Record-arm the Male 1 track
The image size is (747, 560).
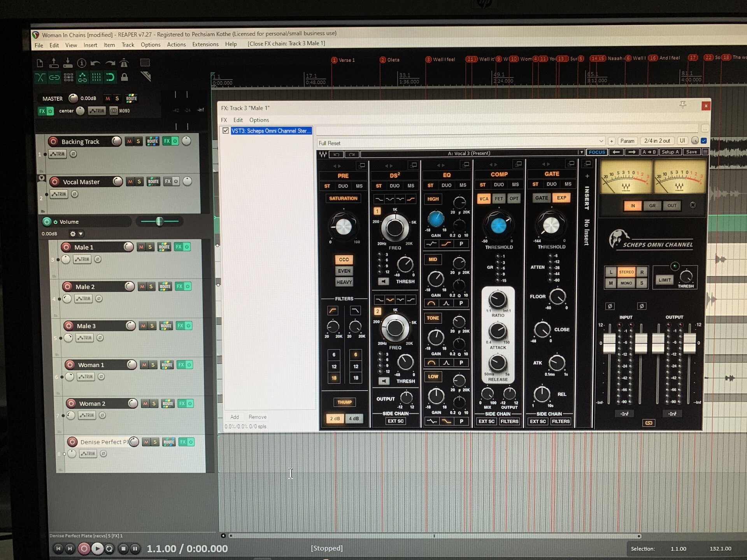[x=66, y=247]
